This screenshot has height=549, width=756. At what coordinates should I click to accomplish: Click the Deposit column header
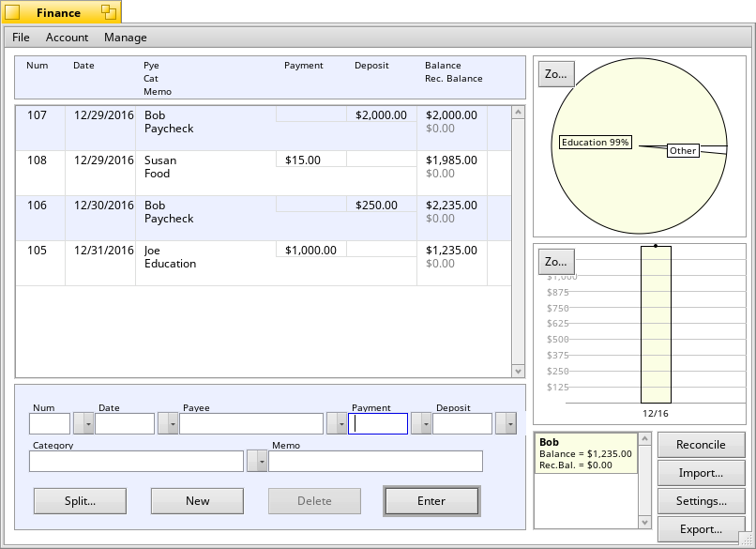(371, 66)
